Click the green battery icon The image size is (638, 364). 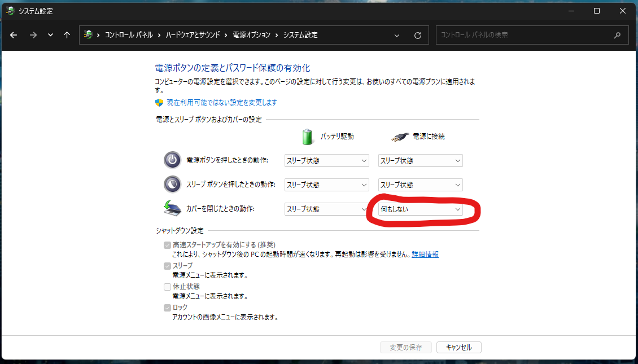pyautogui.click(x=308, y=137)
